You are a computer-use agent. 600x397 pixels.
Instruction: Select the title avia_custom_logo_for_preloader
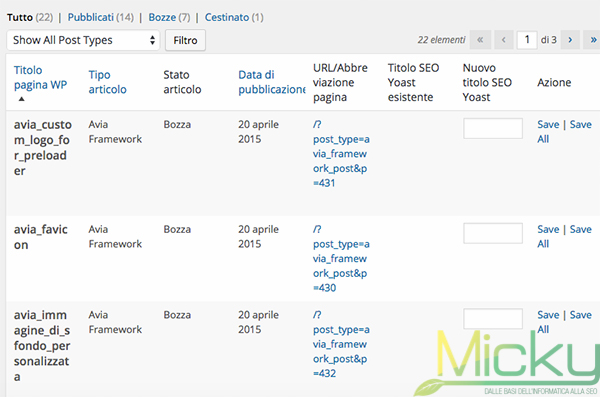pos(42,148)
